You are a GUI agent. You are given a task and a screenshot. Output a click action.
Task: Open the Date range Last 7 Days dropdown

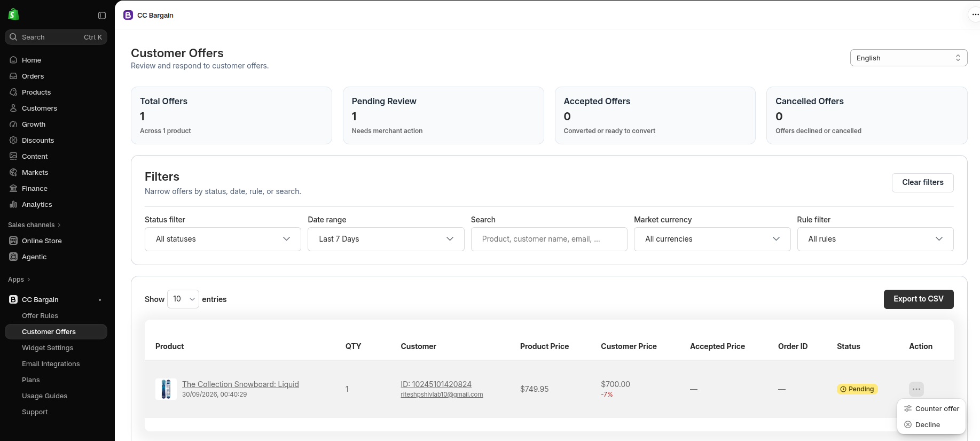pos(386,239)
